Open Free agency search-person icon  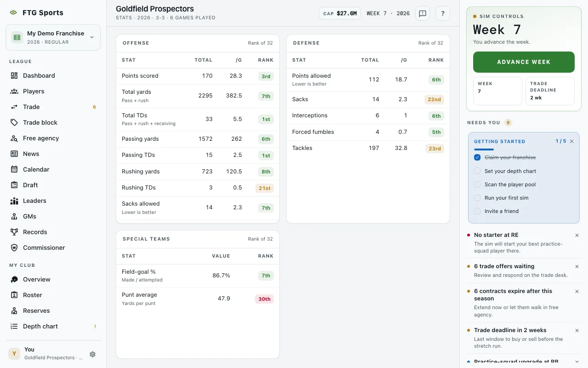[14, 138]
